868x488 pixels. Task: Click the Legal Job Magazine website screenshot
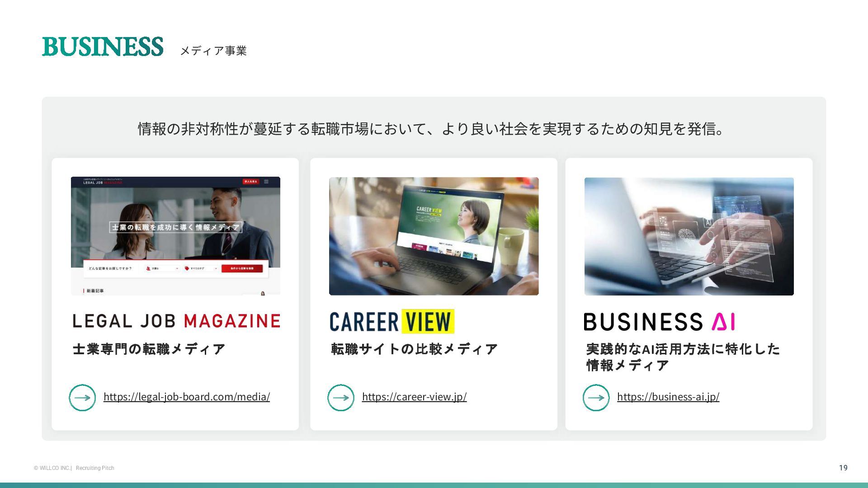point(175,236)
